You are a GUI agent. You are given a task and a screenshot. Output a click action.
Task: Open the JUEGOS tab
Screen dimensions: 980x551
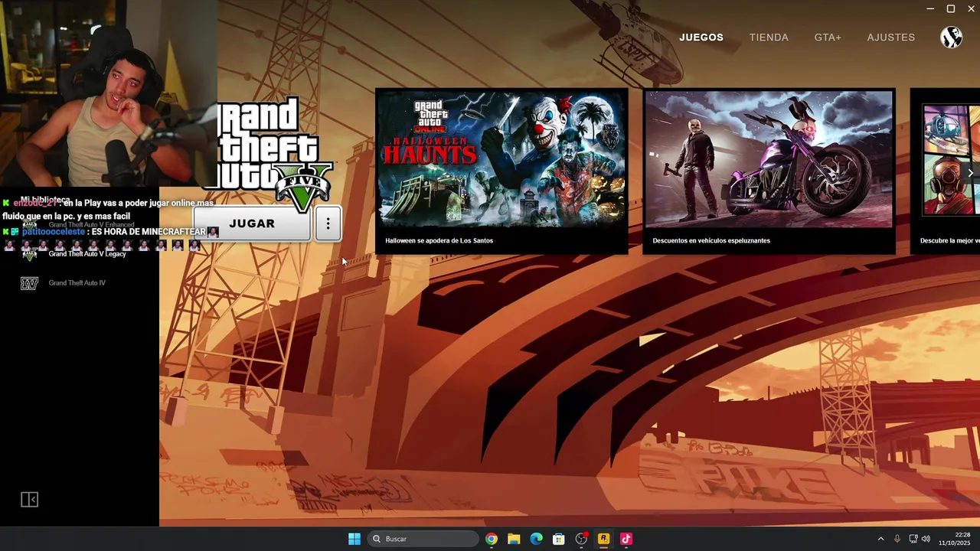pyautogui.click(x=701, y=37)
